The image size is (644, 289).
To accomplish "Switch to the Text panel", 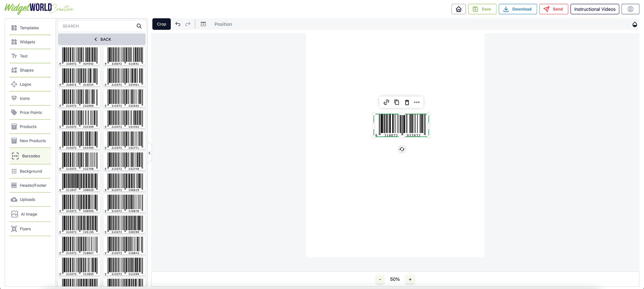I will tap(30, 56).
